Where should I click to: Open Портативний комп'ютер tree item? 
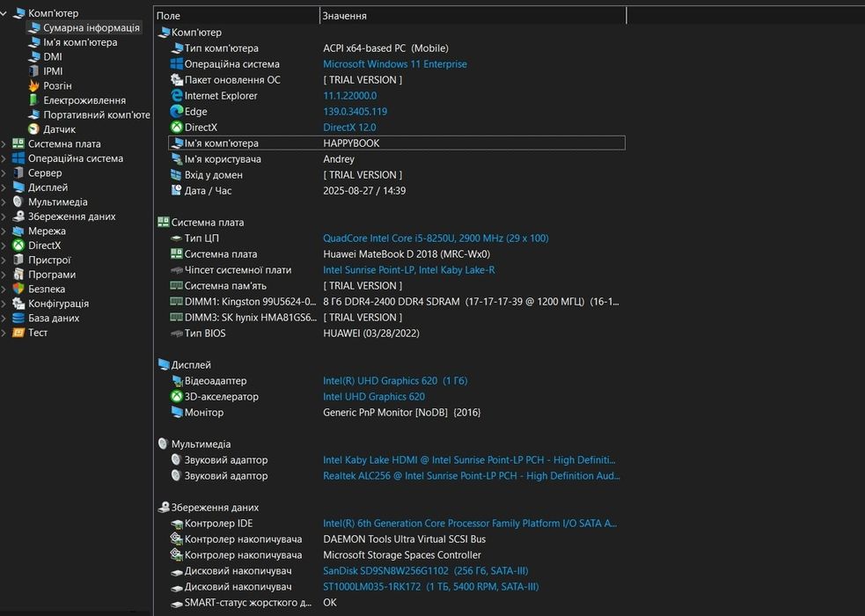[97, 114]
